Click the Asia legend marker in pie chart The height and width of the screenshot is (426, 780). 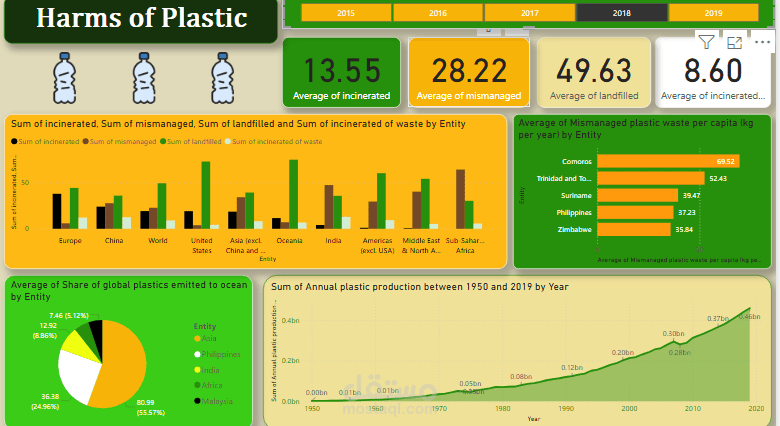tap(197, 338)
